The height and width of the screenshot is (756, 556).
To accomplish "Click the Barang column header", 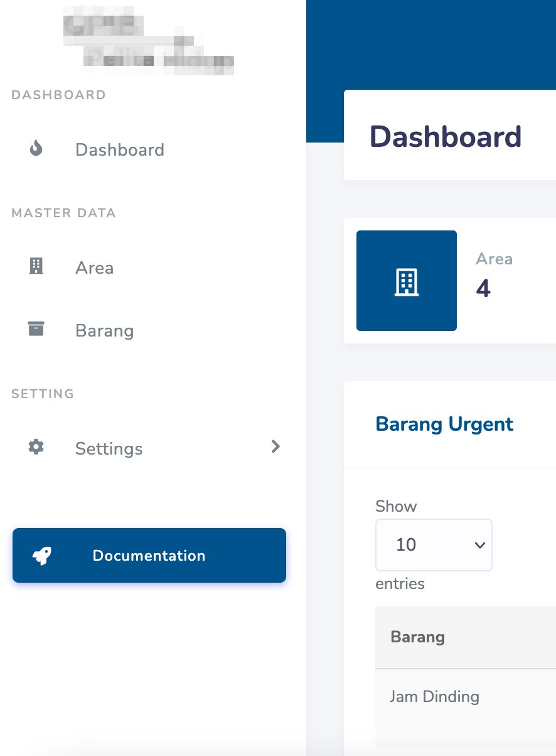I will point(417,637).
